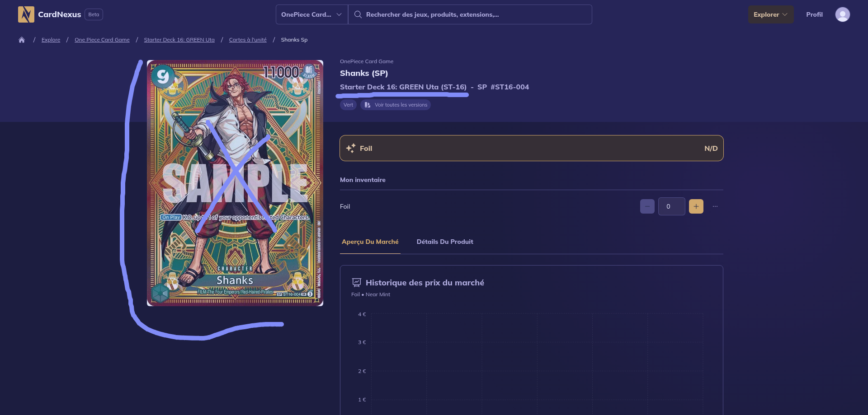This screenshot has height=415, width=868.
Task: Select the Foil variant price row
Action: pyautogui.click(x=531, y=148)
